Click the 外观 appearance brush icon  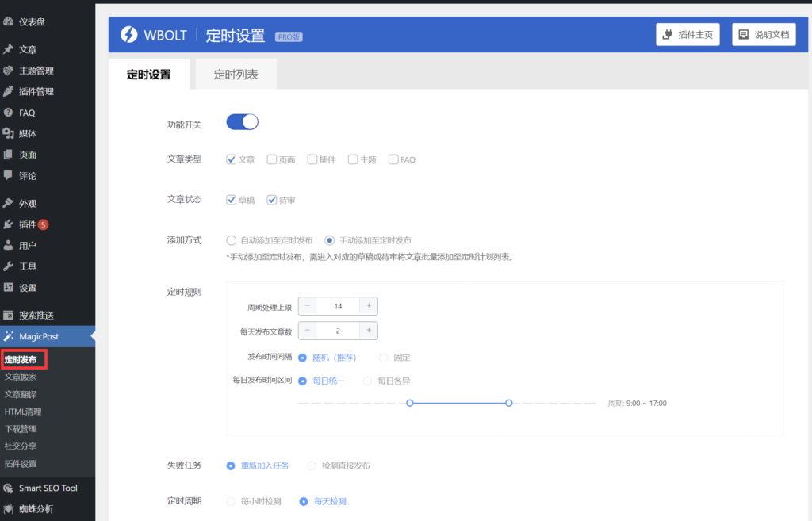8,203
